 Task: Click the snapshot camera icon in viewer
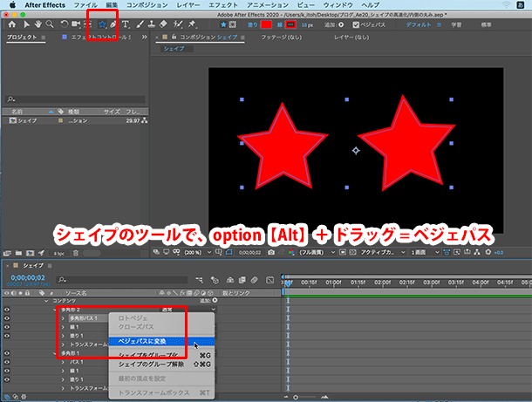(271, 252)
